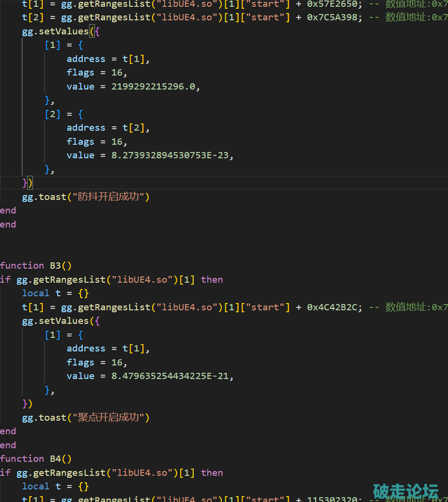Click gg.setValues call inside function B3

[55, 320]
